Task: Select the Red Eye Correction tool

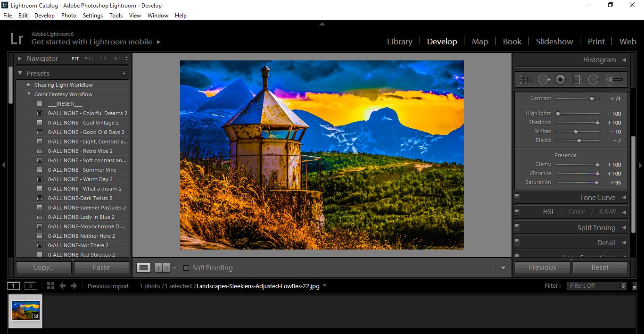Action: point(560,80)
